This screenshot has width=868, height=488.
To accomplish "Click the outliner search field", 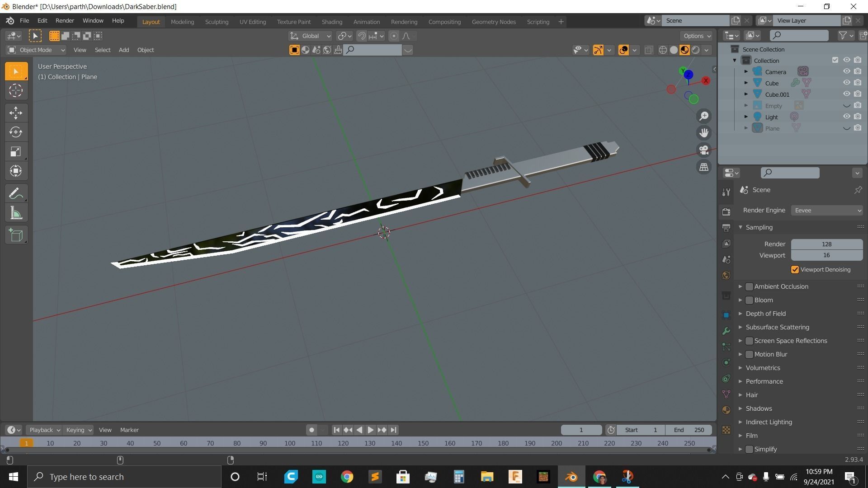I will (x=799, y=35).
